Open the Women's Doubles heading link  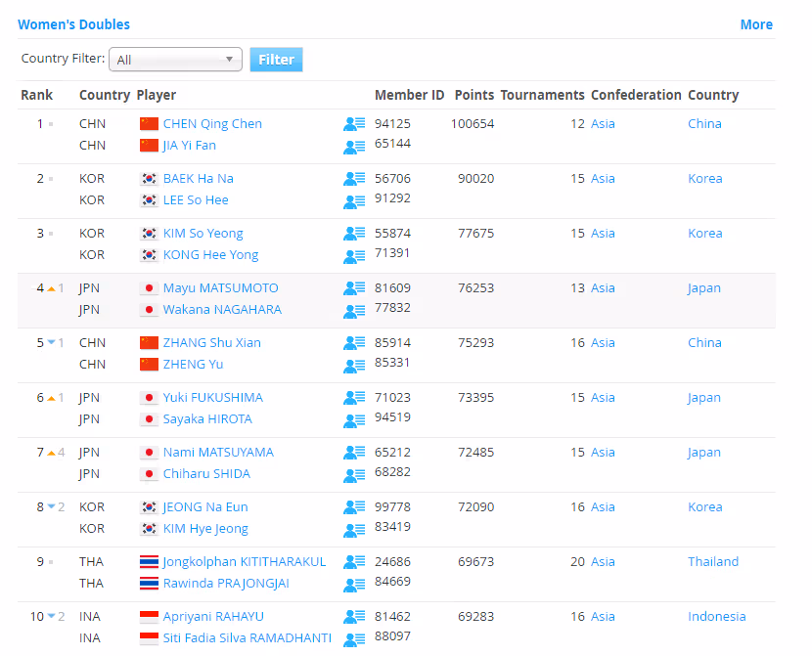(x=73, y=24)
